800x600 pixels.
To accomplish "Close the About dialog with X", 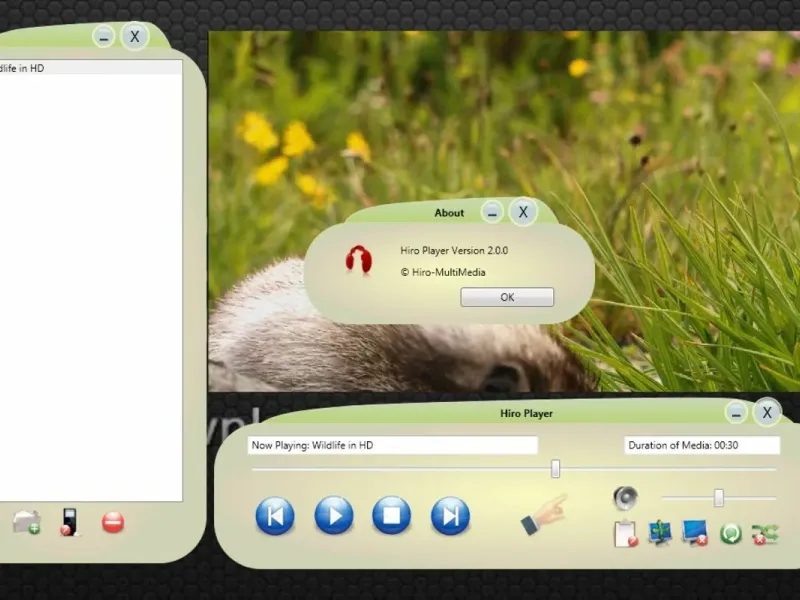I will click(523, 212).
